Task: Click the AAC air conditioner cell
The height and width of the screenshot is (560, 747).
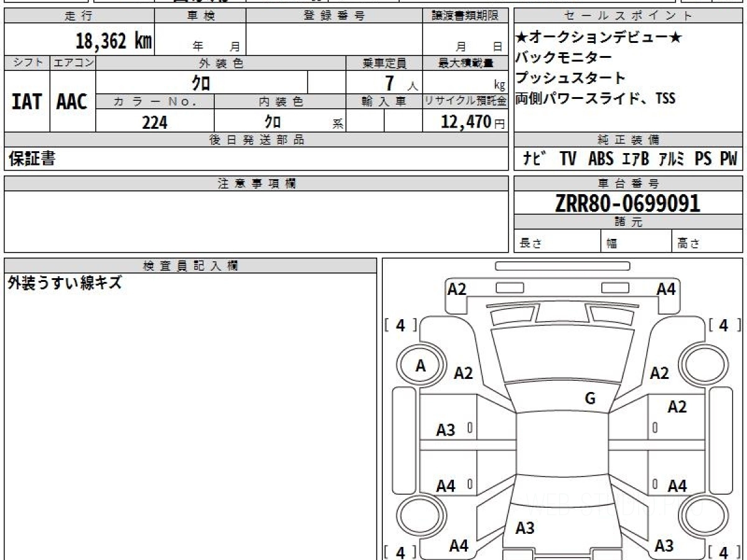Action: [x=73, y=101]
